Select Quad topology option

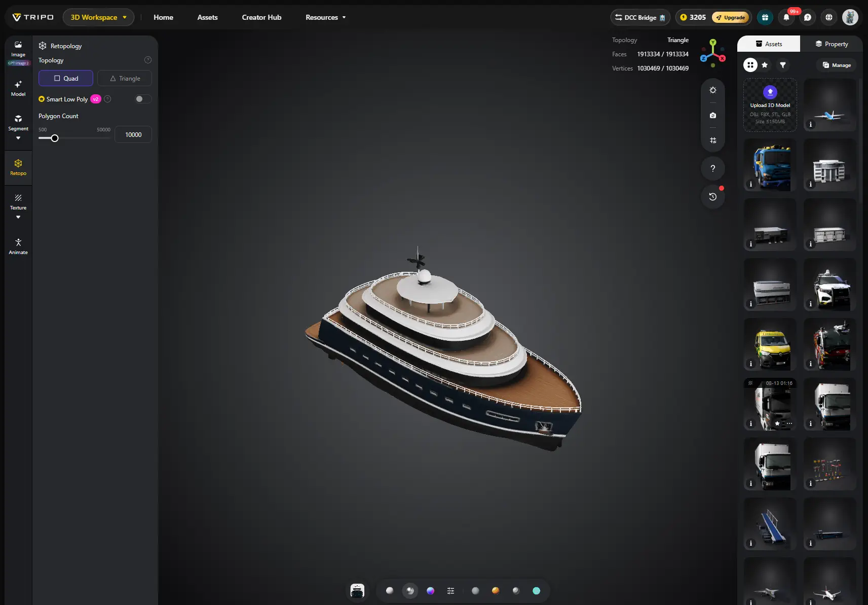(66, 78)
